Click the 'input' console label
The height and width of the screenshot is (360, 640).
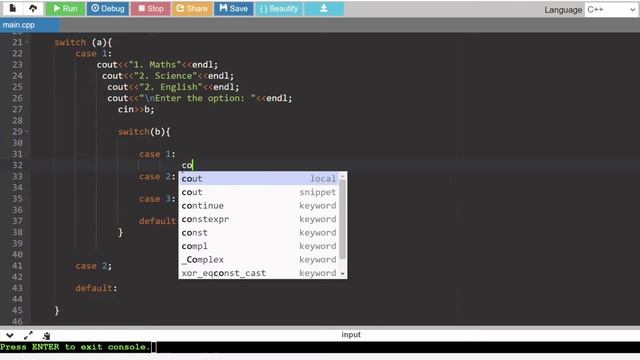[x=351, y=335]
